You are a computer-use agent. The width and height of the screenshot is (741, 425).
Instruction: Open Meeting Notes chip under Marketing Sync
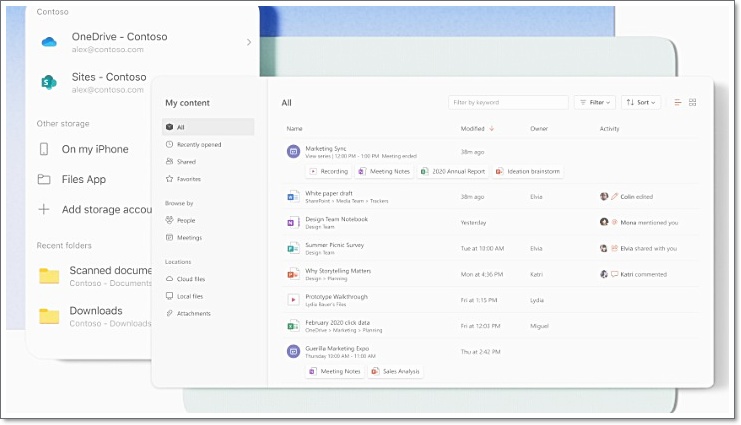point(384,172)
